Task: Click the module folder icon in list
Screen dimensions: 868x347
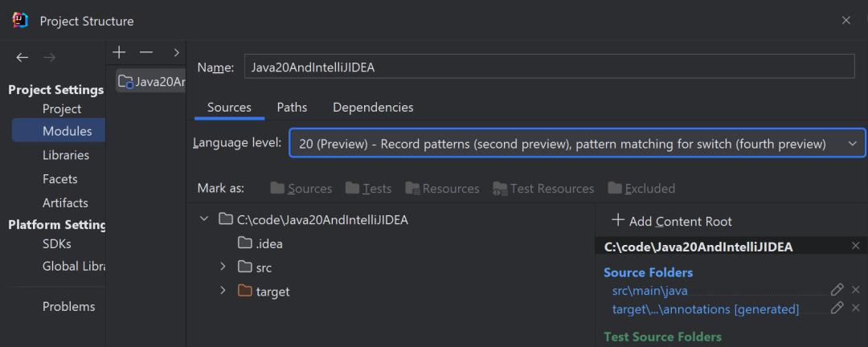Action: point(125,81)
